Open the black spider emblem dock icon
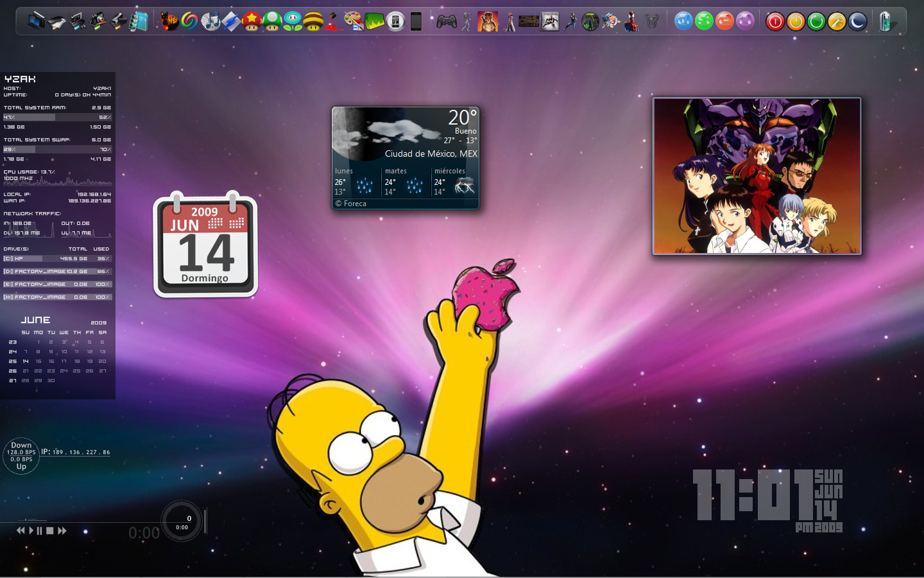The image size is (924, 578). (x=652, y=22)
